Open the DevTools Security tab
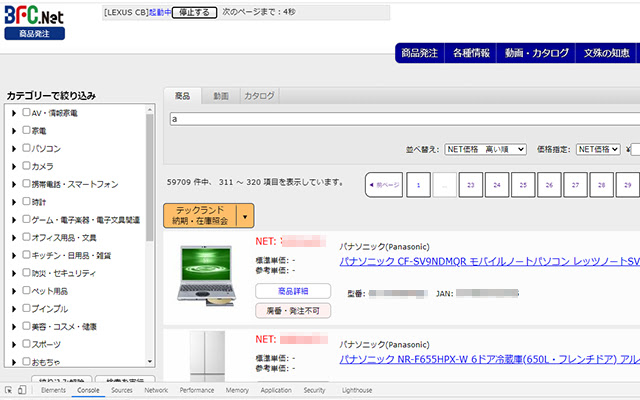Screen dimensions: 640x400 tap(314, 390)
